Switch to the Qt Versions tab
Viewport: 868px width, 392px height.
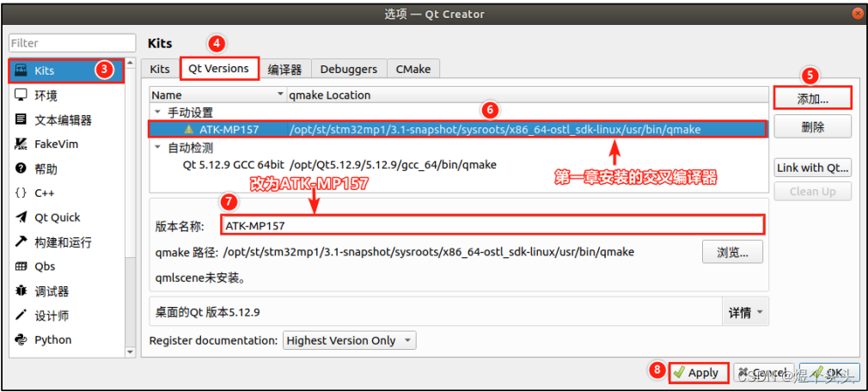pos(218,69)
